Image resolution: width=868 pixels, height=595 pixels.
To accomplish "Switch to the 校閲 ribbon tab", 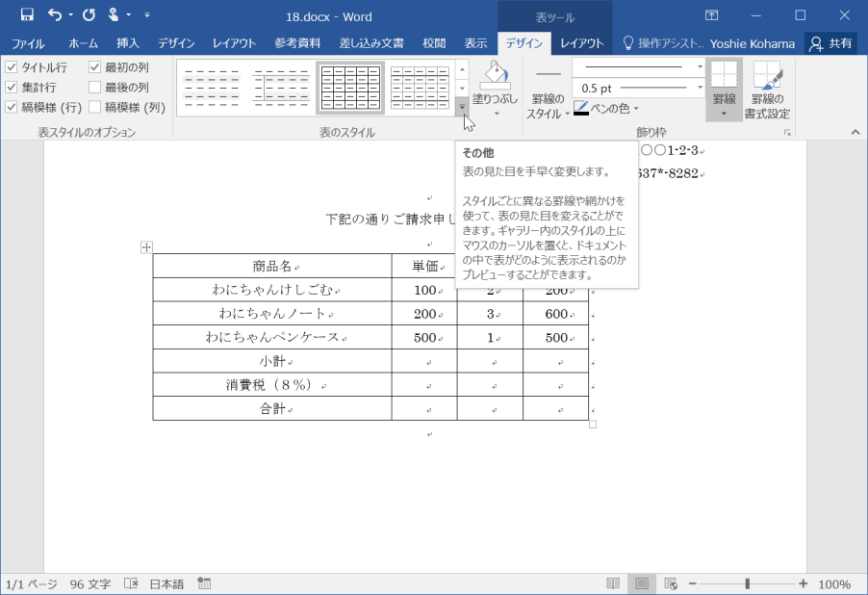I will pos(433,42).
